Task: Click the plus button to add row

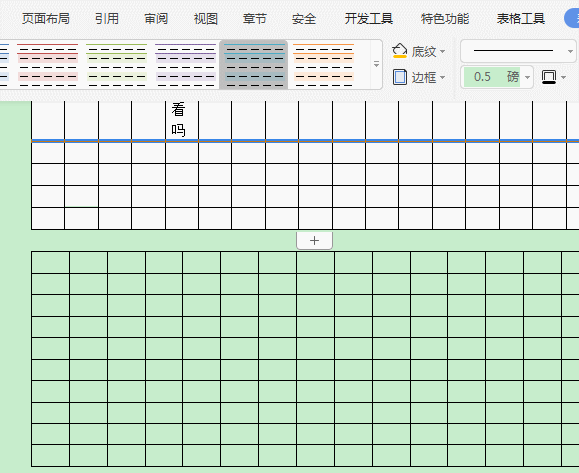Action: click(314, 241)
